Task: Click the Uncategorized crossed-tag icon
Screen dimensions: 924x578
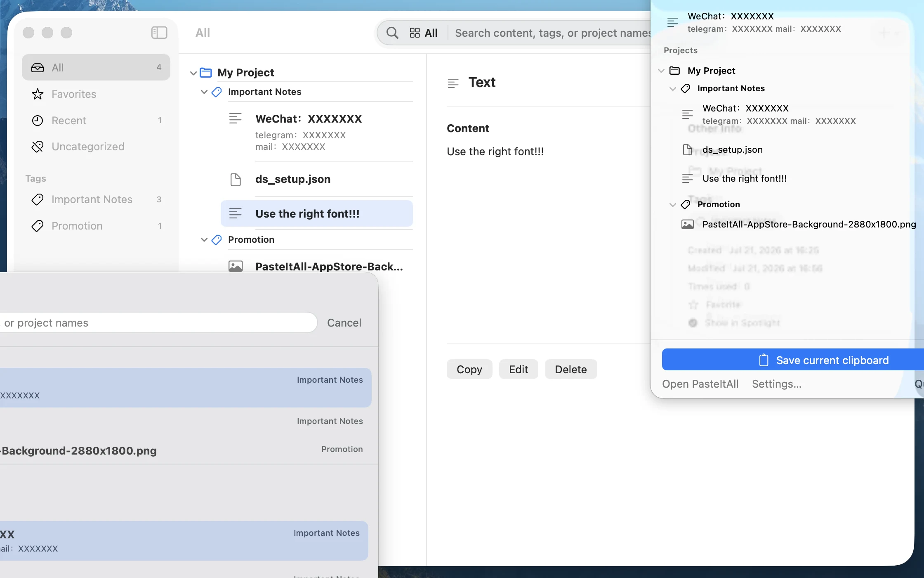Action: coord(38,147)
